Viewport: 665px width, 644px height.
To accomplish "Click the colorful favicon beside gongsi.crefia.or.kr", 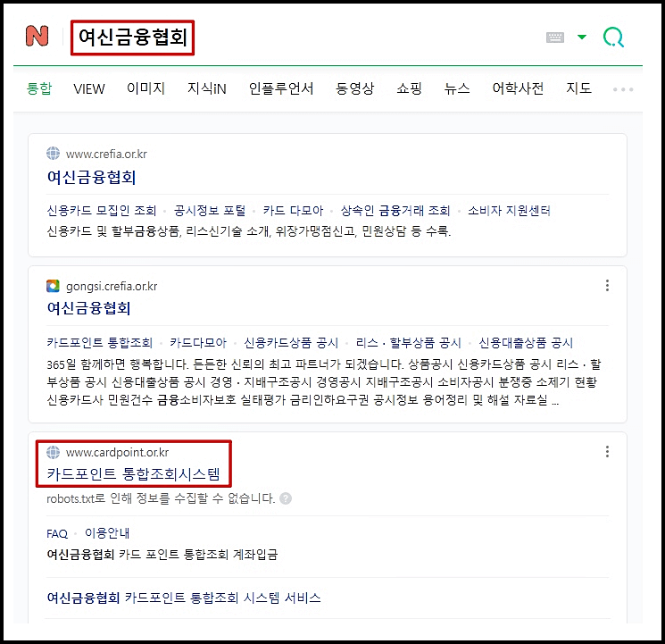I will click(x=53, y=286).
